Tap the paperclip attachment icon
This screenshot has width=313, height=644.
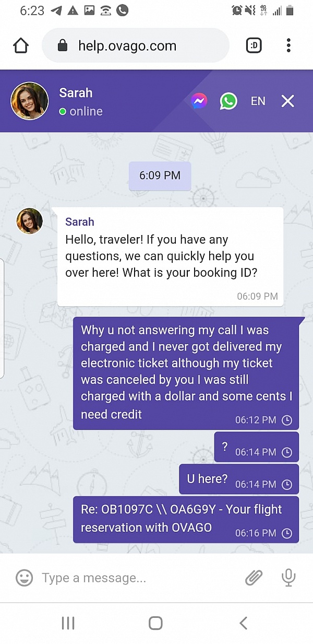point(254,577)
